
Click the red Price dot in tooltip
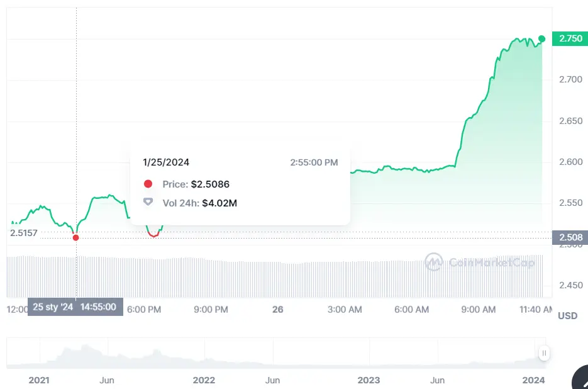pyautogui.click(x=148, y=184)
